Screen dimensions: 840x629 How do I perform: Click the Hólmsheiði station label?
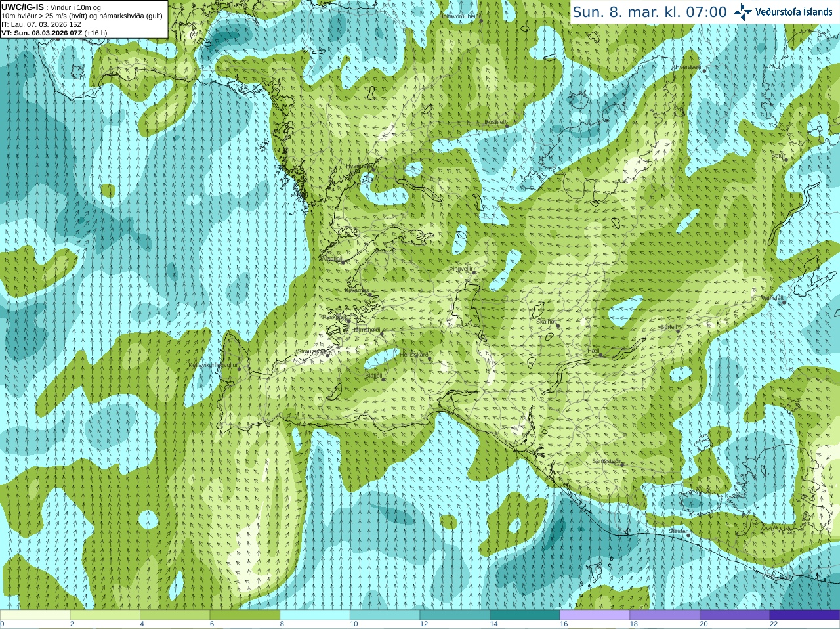[366, 330]
